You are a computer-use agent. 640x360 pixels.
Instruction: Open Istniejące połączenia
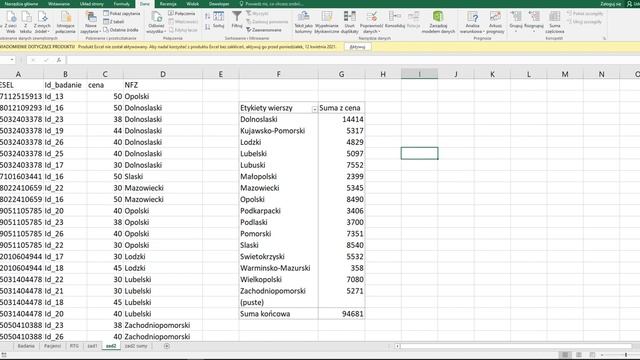click(65, 22)
